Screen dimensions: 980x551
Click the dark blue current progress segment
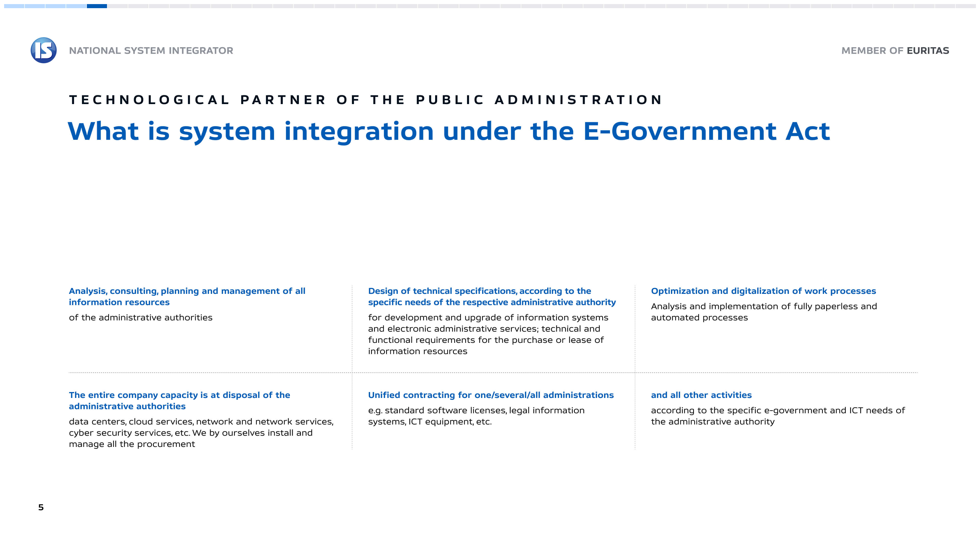(x=97, y=6)
